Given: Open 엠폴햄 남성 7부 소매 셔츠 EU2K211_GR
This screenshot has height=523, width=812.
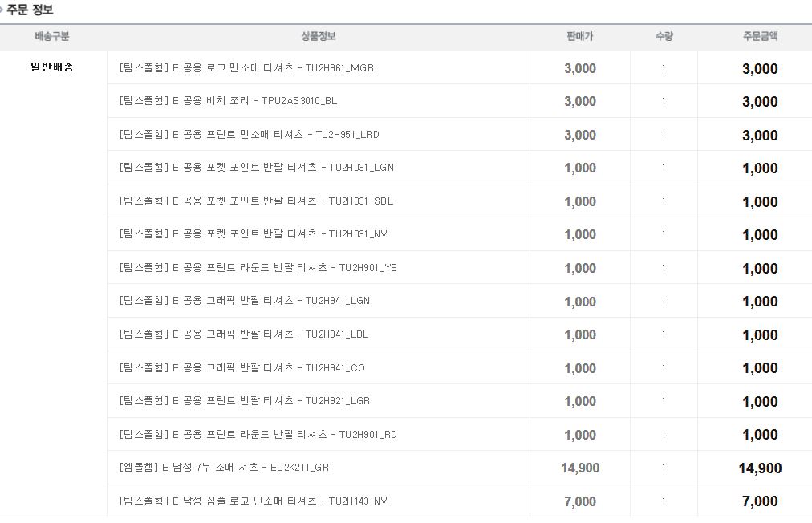Looking at the screenshot, I should tap(224, 468).
